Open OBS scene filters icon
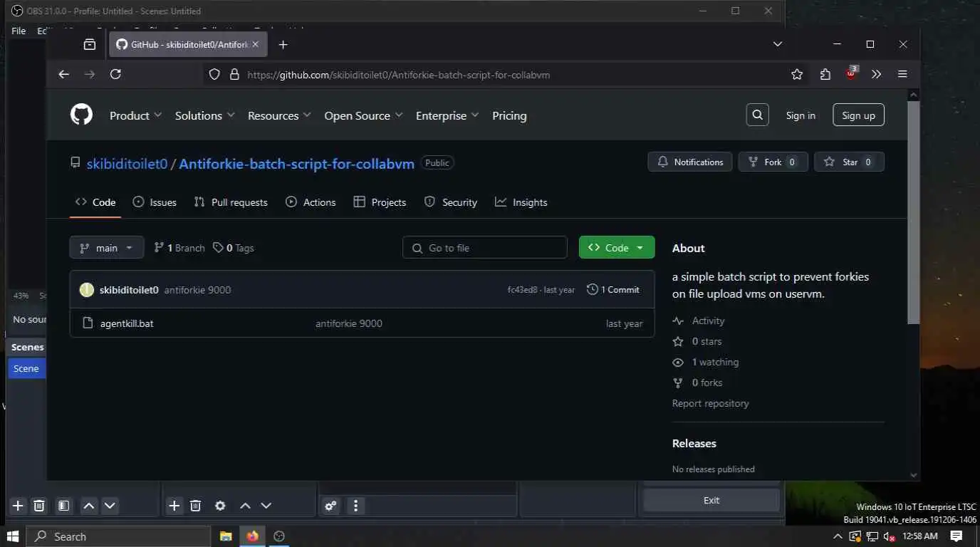The height and width of the screenshot is (547, 980). (x=63, y=506)
